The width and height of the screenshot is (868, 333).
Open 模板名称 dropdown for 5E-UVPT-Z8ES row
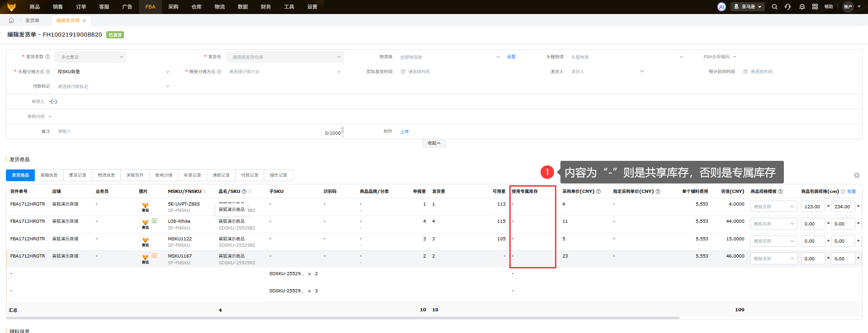[773, 207]
